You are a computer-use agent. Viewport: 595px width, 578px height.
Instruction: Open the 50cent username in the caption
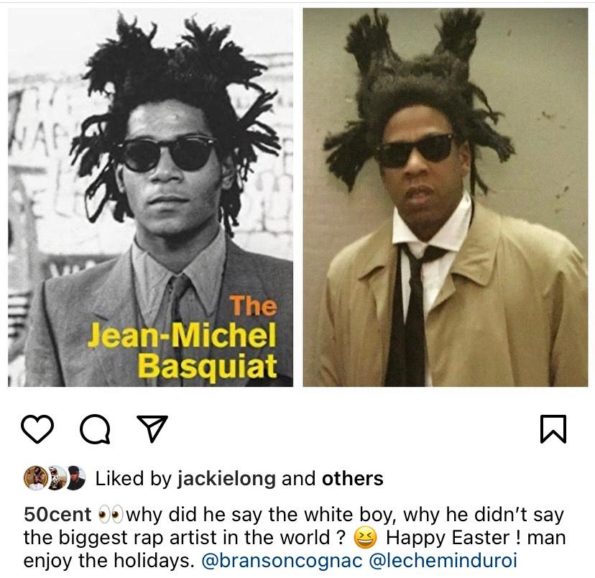click(58, 515)
